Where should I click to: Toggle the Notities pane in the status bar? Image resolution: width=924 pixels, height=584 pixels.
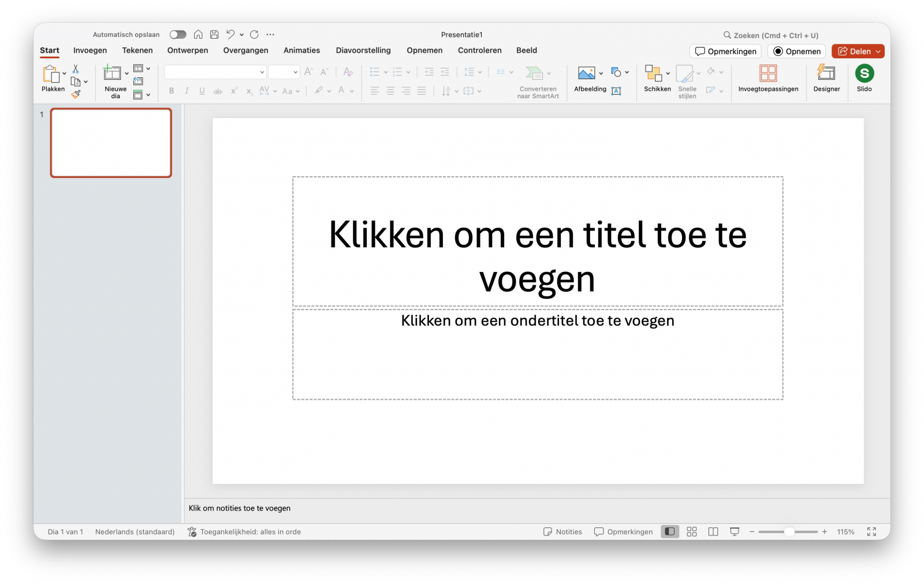[562, 531]
